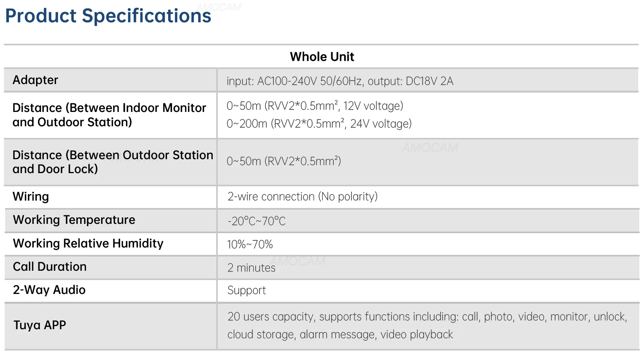Click the Tuya APP row label
Screen dimensions: 644x354
click(x=40, y=325)
